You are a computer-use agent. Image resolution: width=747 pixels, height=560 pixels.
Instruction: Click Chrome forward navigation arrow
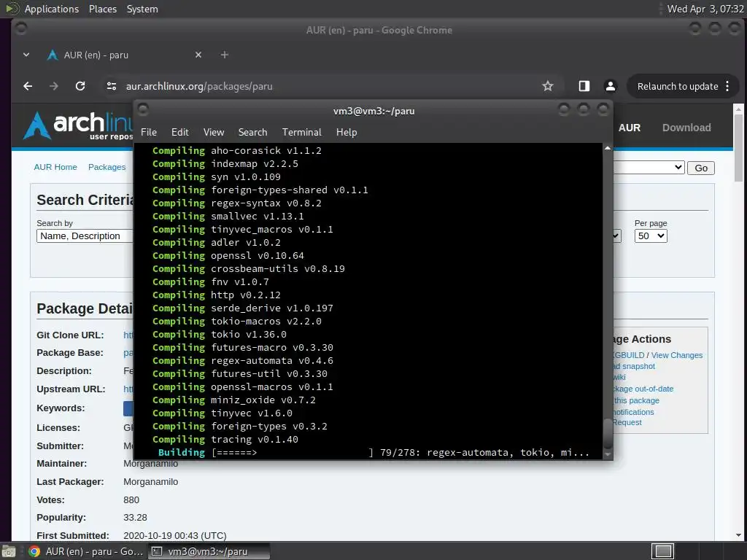pos(54,86)
